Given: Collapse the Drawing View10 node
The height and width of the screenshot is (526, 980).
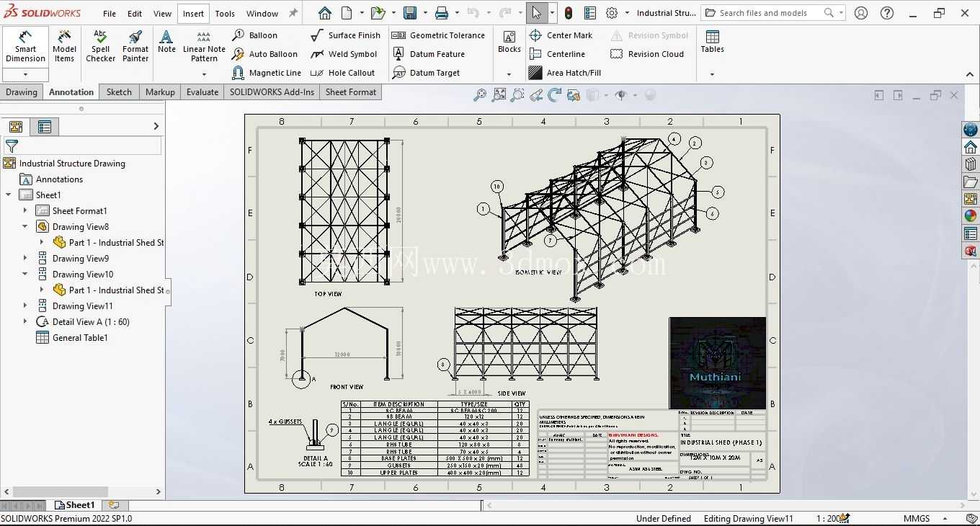Looking at the screenshot, I should pyautogui.click(x=25, y=275).
